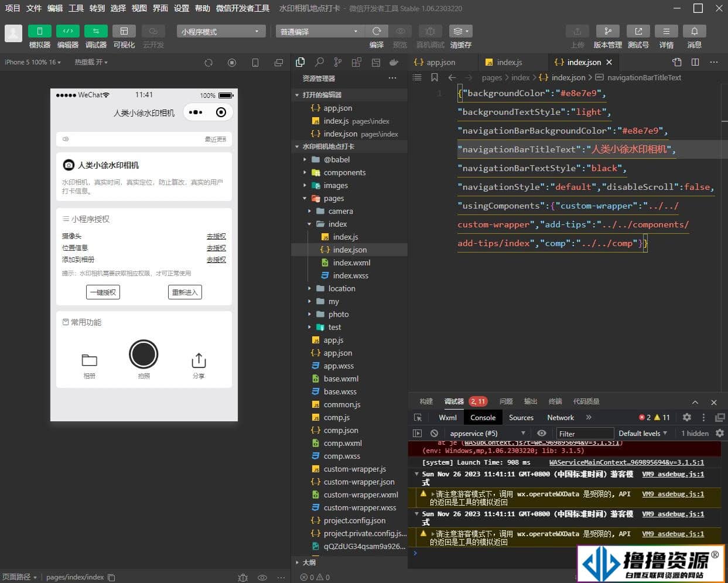Click the 相册 album icon
Image resolution: width=728 pixels, height=583 pixels.
point(90,360)
